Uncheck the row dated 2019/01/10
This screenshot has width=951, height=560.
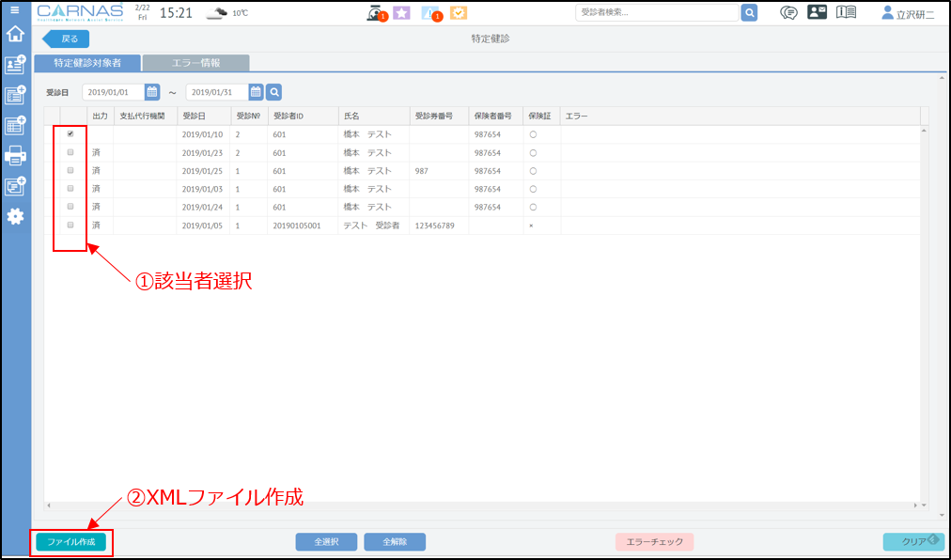pos(70,134)
